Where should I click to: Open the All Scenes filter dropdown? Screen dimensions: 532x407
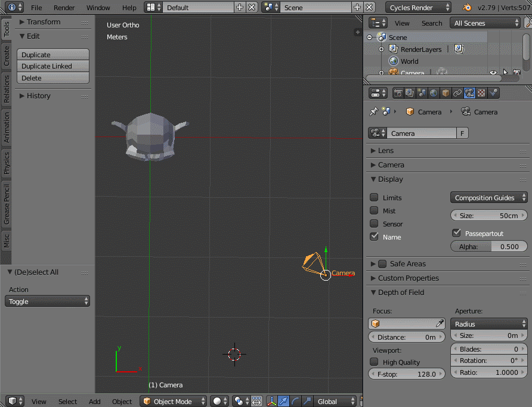(485, 23)
